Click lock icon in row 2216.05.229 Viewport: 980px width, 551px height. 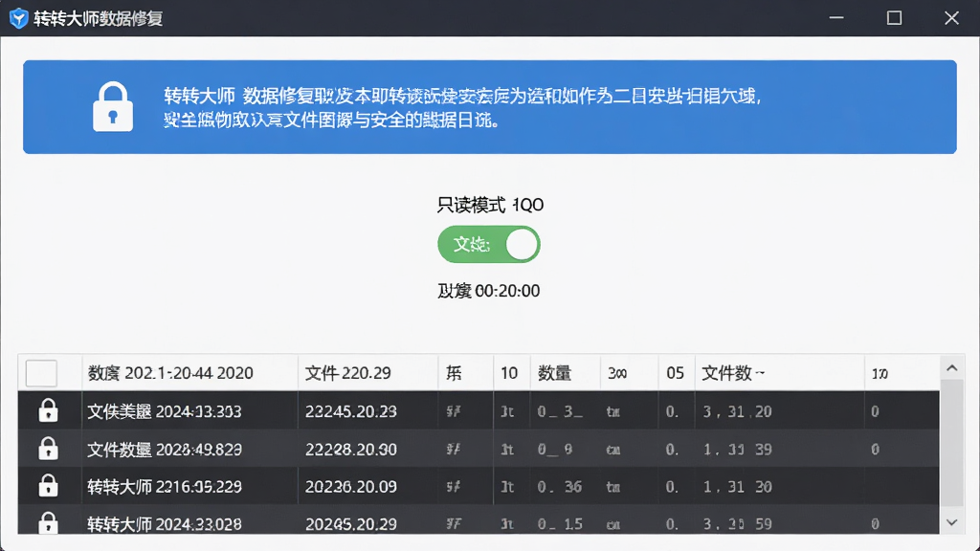point(48,486)
